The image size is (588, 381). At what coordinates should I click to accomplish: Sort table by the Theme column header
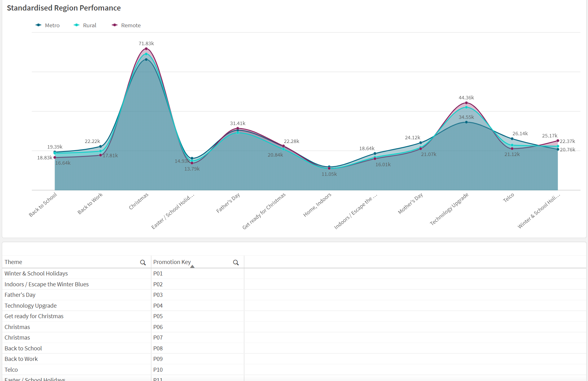coord(13,262)
